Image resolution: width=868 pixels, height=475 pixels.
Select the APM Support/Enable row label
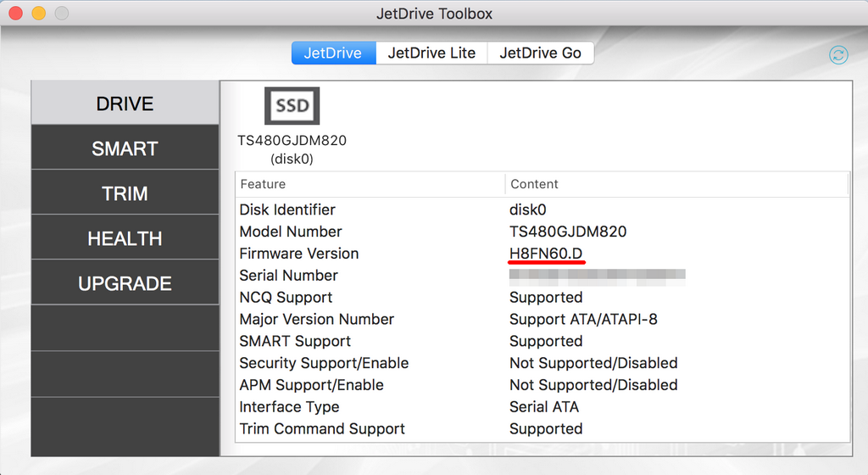[311, 385]
